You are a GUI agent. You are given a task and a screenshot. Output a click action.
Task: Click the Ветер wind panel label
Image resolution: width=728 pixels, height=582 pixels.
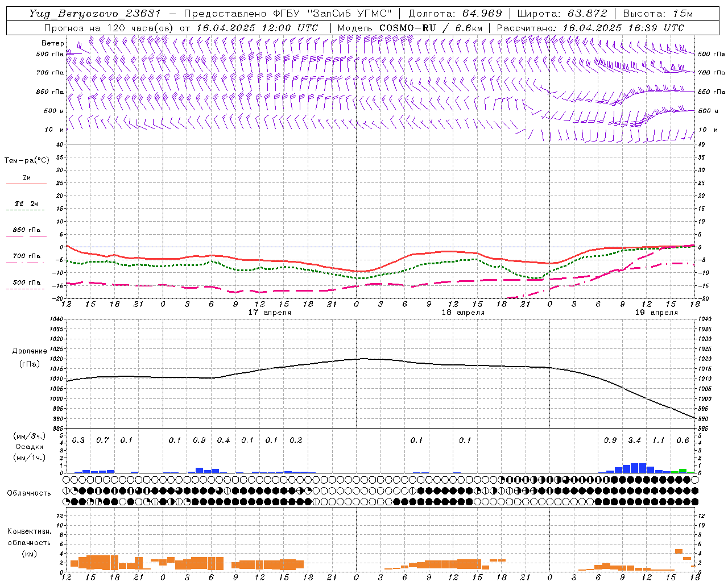[x=53, y=43]
